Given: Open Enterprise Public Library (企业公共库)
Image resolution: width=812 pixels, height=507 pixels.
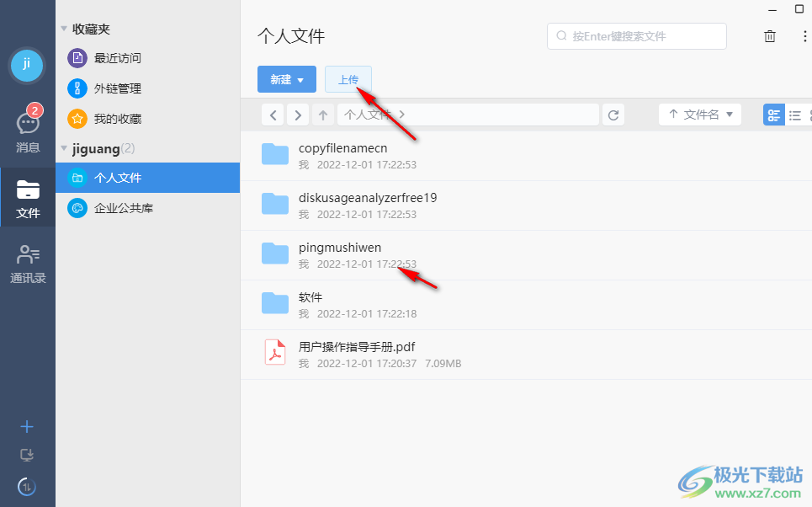Looking at the screenshot, I should pos(147,208).
